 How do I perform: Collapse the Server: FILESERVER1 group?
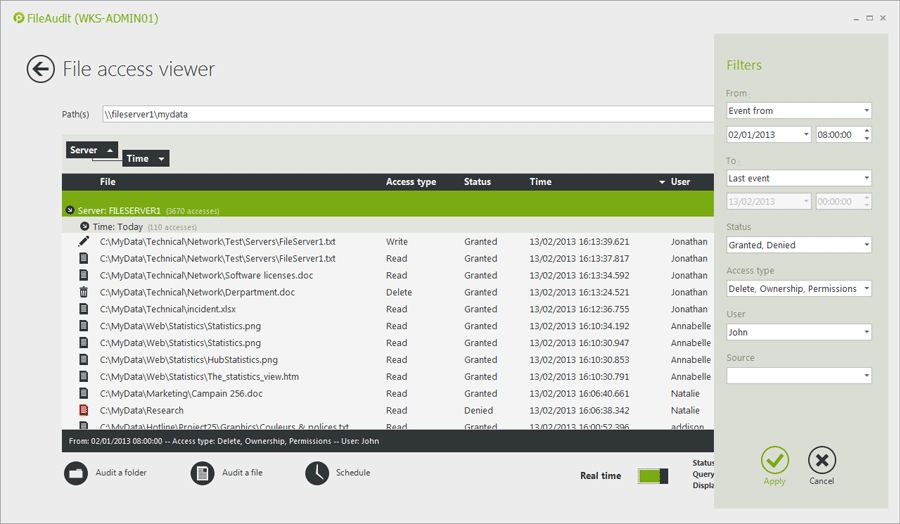[70, 210]
